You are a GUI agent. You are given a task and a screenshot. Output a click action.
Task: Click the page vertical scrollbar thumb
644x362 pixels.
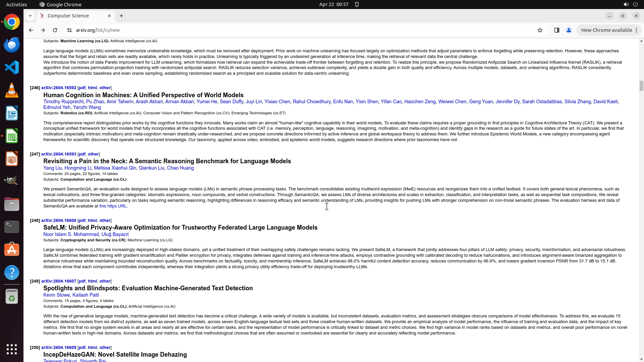tap(641, 85)
